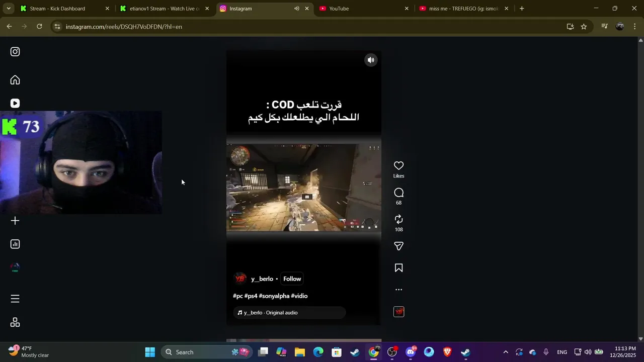644x362 pixels.
Task: Click the #vidio hashtag
Action: point(299,296)
